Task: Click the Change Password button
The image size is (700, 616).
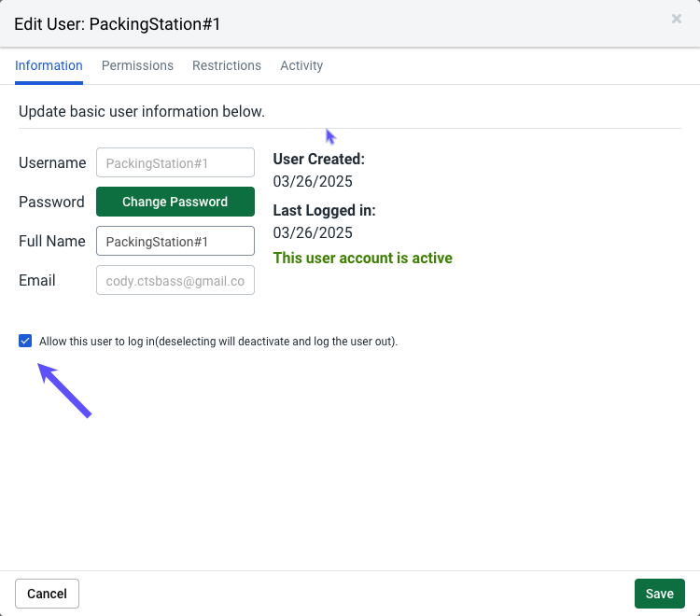Action: coord(175,202)
